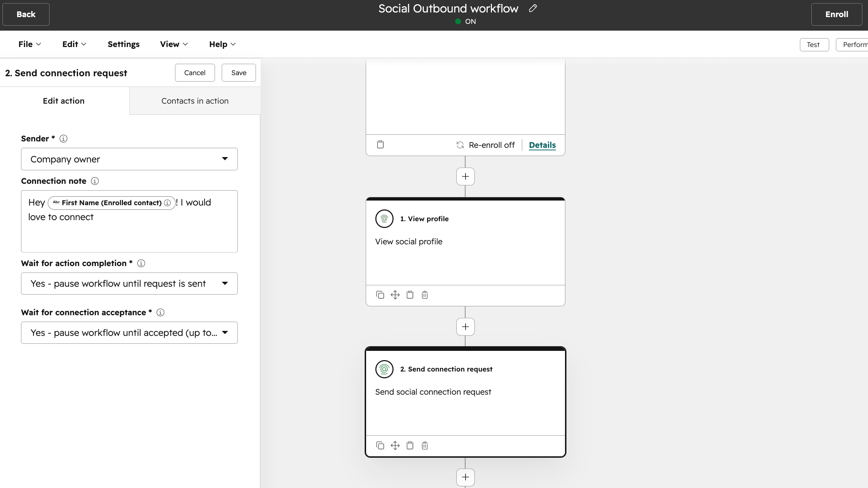Open the Details link on trigger card
Viewport: 868px width, 488px height.
(x=542, y=145)
